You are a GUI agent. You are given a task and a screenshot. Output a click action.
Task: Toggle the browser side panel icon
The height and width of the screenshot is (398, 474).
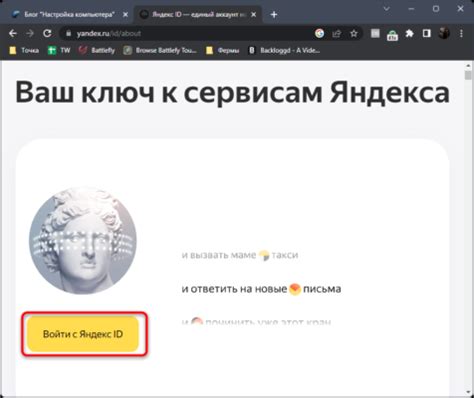[426, 33]
